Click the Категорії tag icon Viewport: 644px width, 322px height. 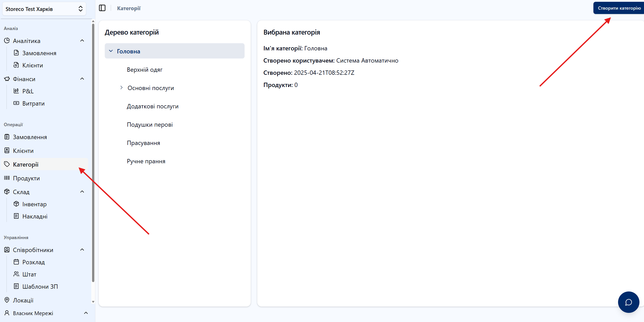(7, 164)
